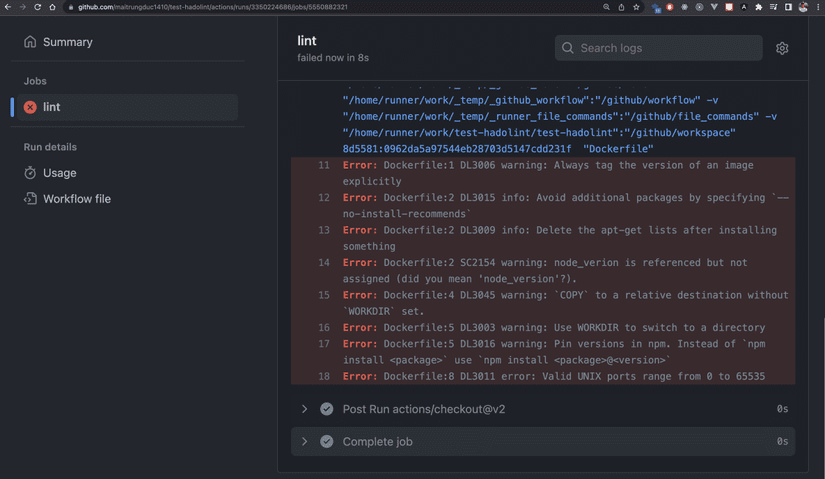The image size is (825, 479).
Task: Open the media control playlist icon
Action: (773, 7)
